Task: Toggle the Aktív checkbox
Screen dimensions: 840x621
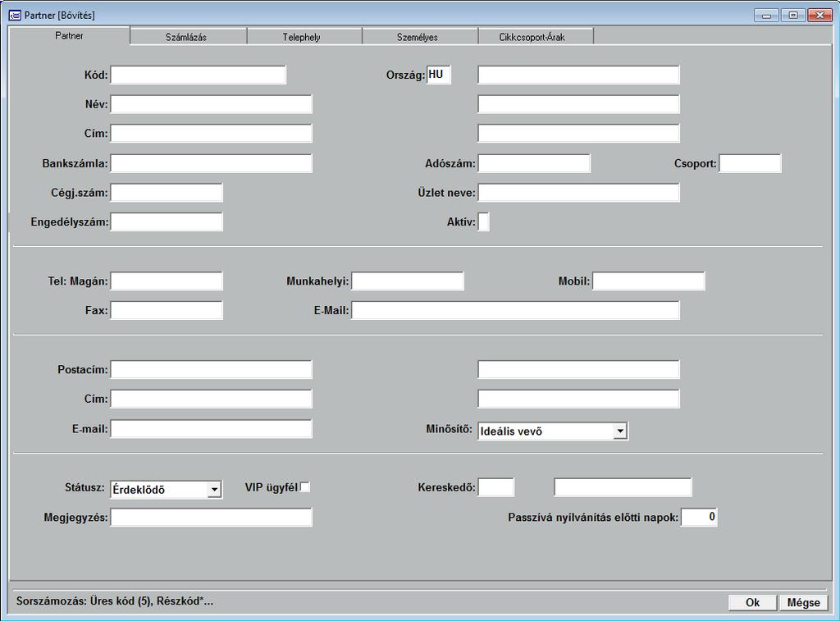Action: click(x=483, y=221)
